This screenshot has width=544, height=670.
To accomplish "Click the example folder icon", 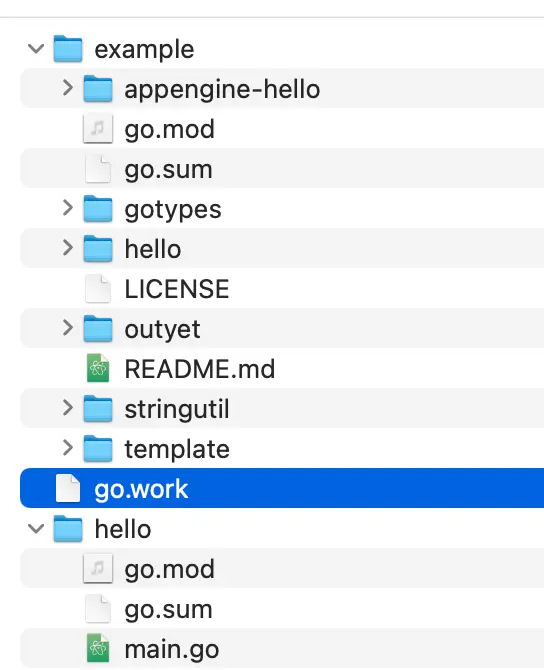I will [68, 49].
